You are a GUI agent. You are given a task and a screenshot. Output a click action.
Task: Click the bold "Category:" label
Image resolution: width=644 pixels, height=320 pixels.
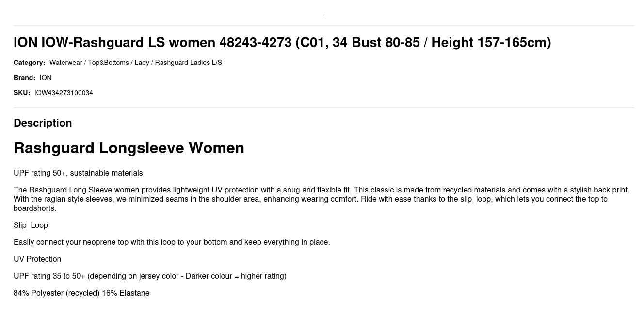[29, 63]
